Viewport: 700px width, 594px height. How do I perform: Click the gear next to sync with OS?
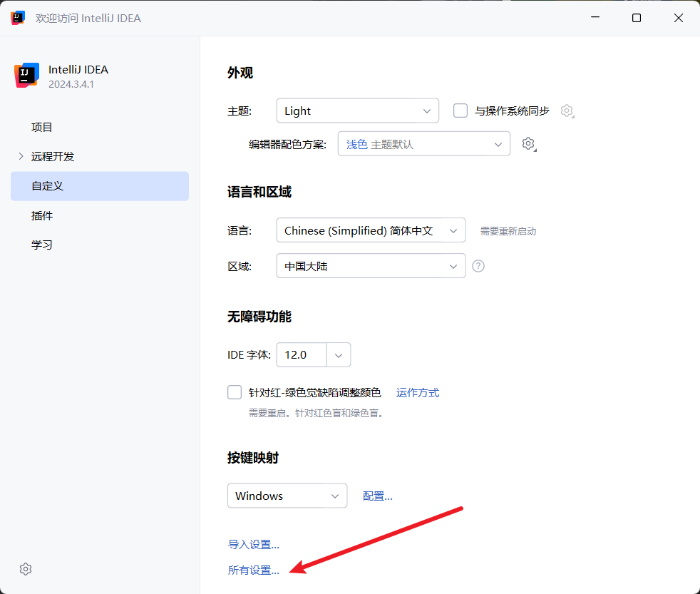point(567,111)
